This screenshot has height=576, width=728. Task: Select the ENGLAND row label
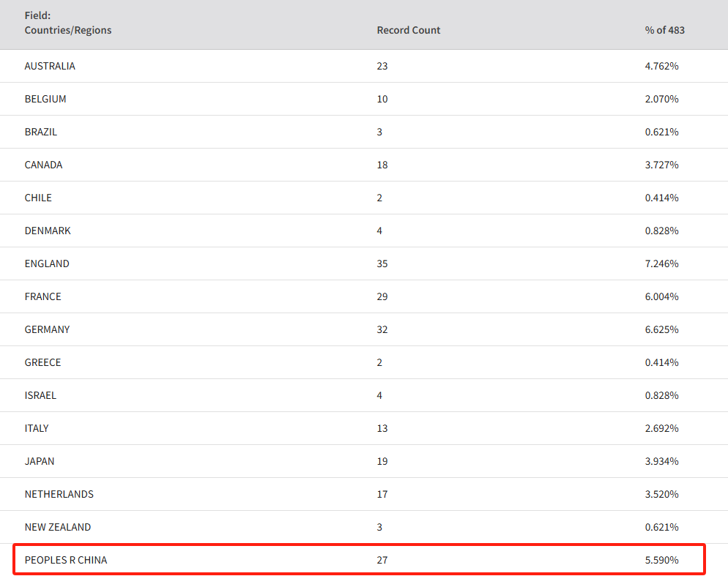tap(47, 263)
